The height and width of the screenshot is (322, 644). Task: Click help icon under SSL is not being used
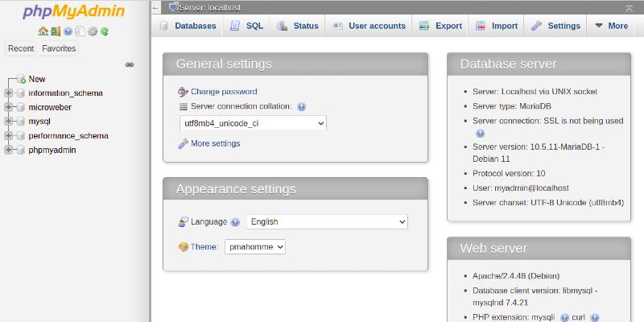(480, 134)
